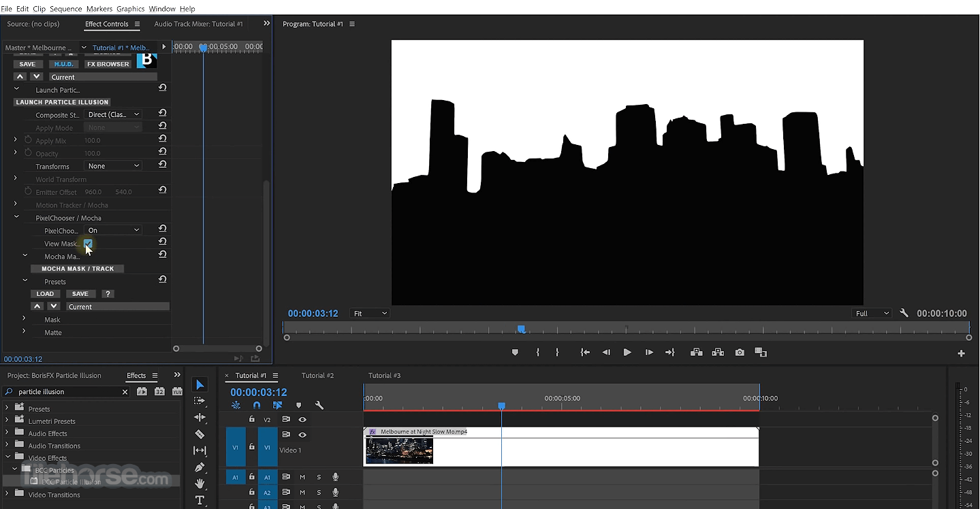Open Audio Track Mixer tab
Screen dimensions: 980x509
tap(198, 24)
